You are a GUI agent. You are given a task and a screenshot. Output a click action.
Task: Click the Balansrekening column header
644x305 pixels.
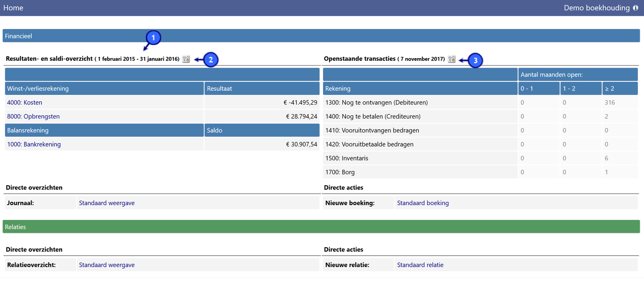[104, 130]
